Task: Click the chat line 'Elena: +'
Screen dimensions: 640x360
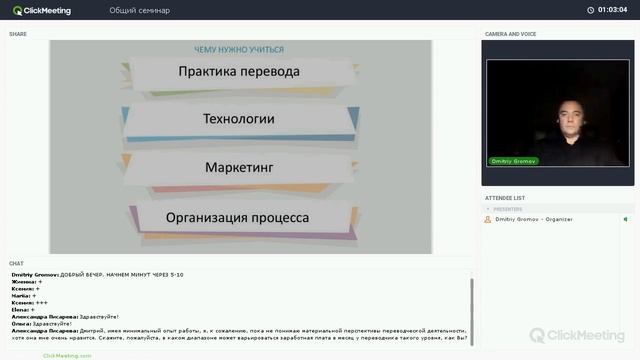Action: pos(23,310)
